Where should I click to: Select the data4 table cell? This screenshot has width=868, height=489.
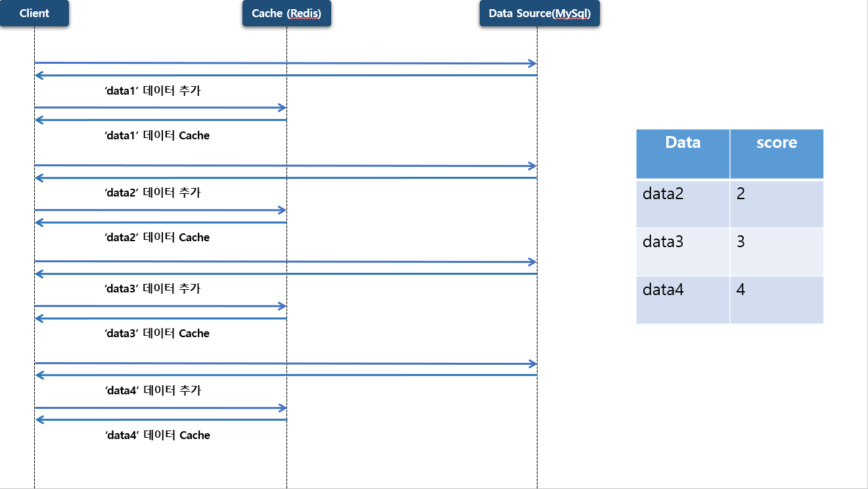(683, 300)
